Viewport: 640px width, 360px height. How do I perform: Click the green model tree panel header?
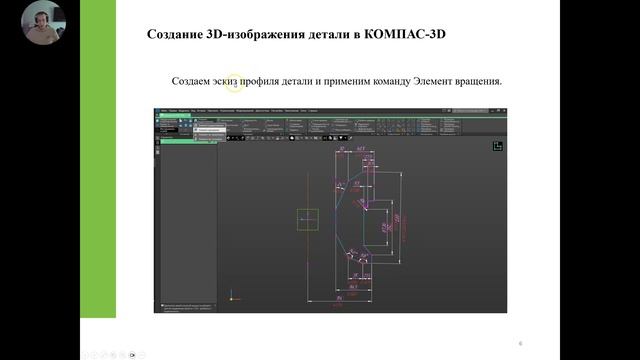coord(189,142)
